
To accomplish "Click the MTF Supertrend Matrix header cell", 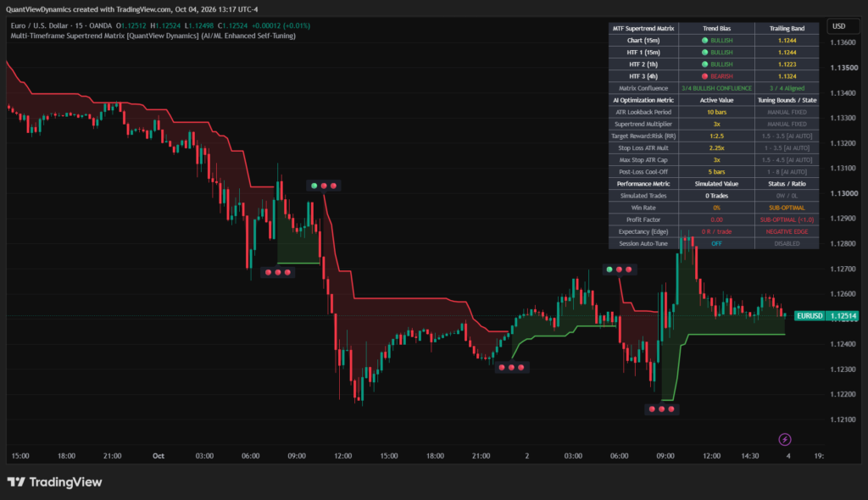I will point(643,28).
